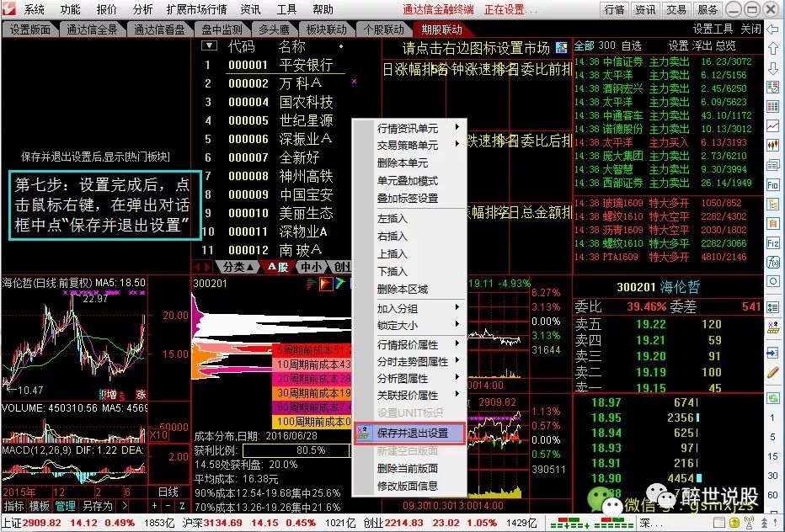
Task: Open the 扩展市场行情 menu
Action: [x=196, y=9]
